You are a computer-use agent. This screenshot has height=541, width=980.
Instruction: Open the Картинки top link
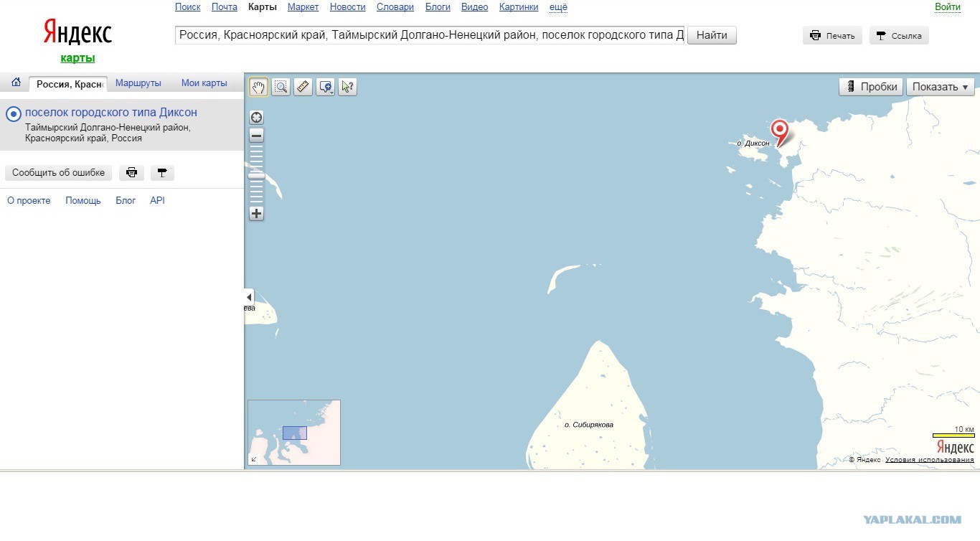coord(519,7)
